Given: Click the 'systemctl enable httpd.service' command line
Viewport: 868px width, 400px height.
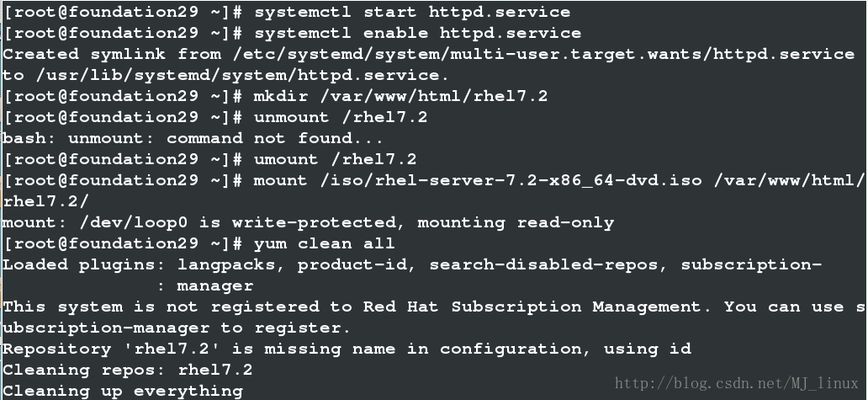Looking at the screenshot, I should pyautogui.click(x=293, y=33).
